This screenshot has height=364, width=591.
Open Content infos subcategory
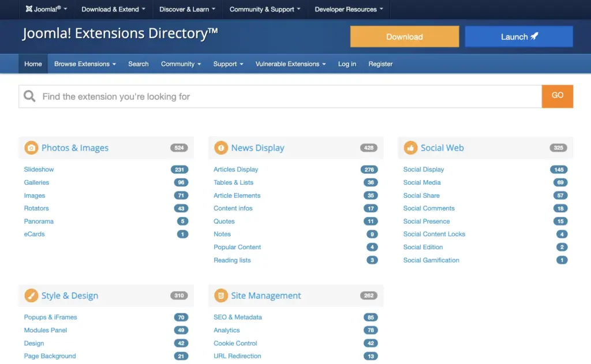pyautogui.click(x=233, y=208)
